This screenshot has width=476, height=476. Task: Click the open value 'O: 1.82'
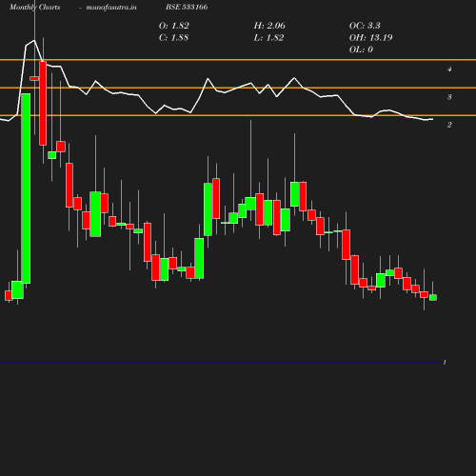coord(174,26)
